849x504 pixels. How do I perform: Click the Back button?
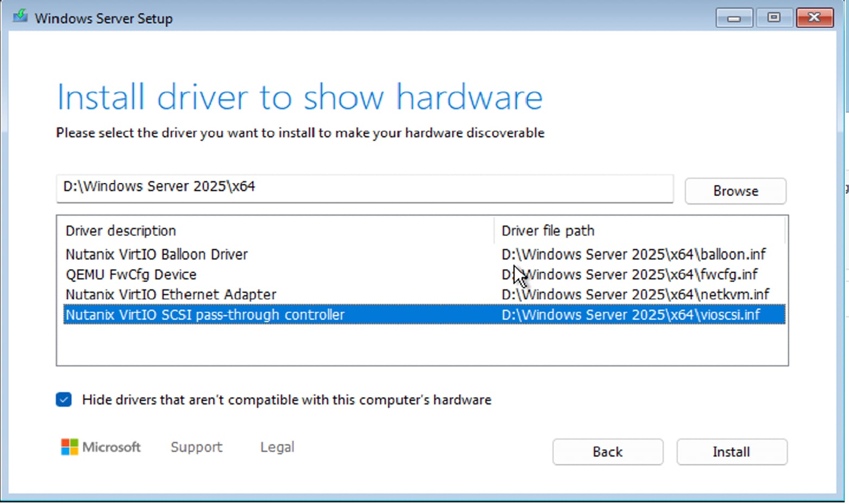click(x=607, y=451)
